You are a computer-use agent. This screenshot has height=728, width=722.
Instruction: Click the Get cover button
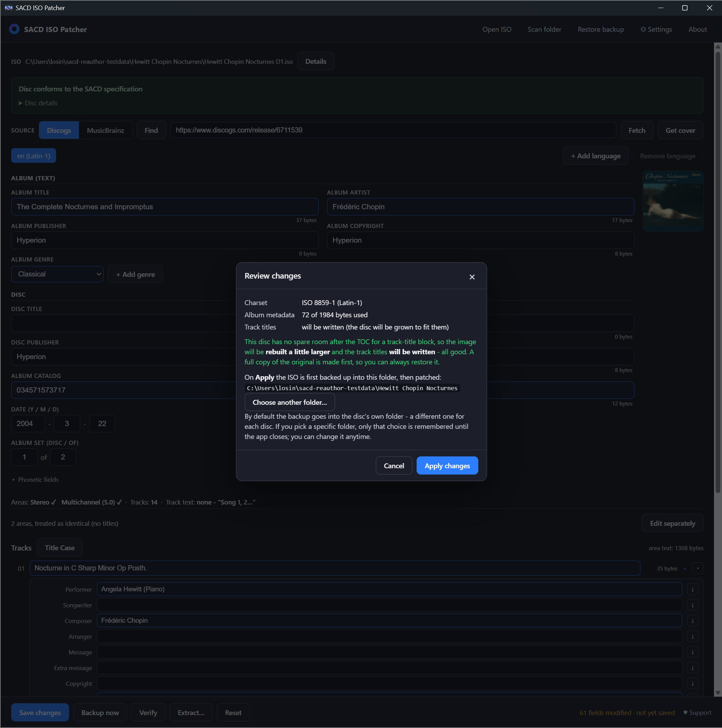[x=680, y=130]
